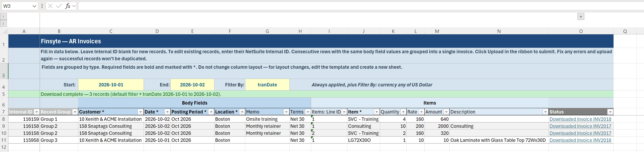The width and height of the screenshot is (644, 152).
Task: Click the Amount cell 2000
Action: coord(437,126)
